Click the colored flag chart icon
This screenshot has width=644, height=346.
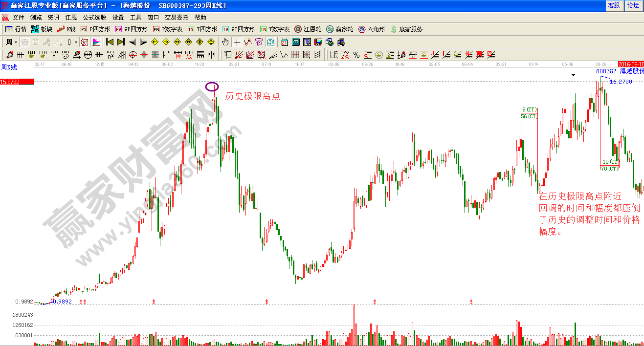(x=96, y=42)
